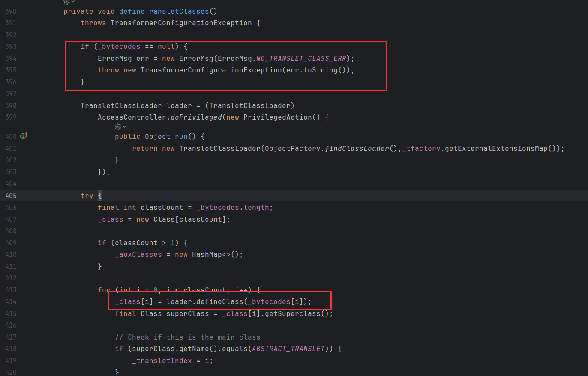Click the for keyword on line 413

(104, 290)
